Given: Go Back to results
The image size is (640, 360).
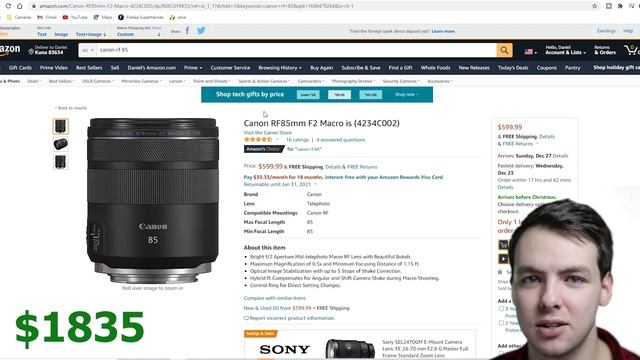Looking at the screenshot, I should pos(71,108).
